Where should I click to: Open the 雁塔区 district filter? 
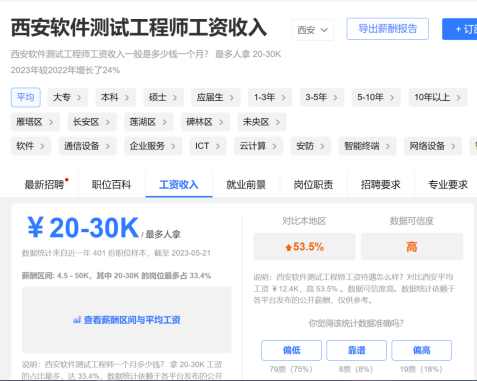tap(35, 122)
